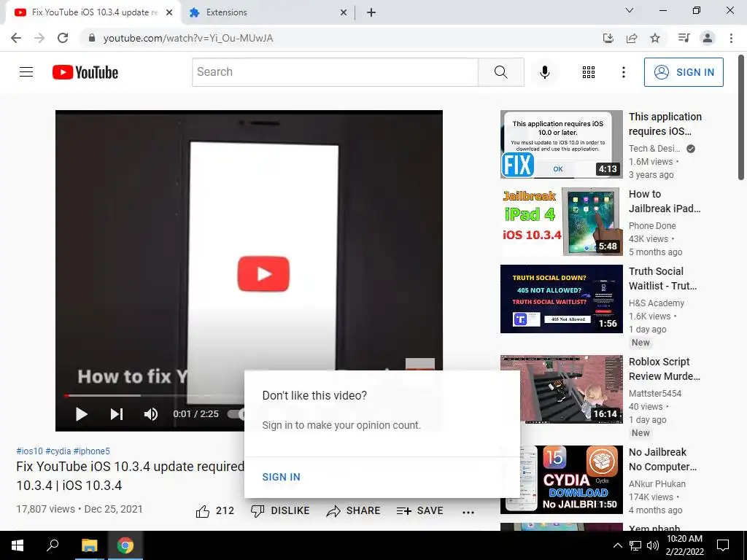The width and height of the screenshot is (747, 560).
Task: Open the #ios10 hashtag link
Action: coord(29,451)
